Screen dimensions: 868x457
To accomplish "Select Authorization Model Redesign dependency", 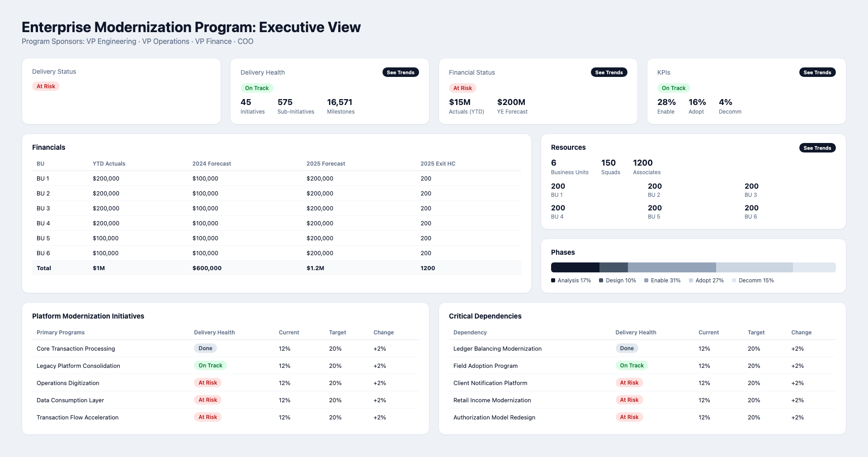I will (642, 417).
